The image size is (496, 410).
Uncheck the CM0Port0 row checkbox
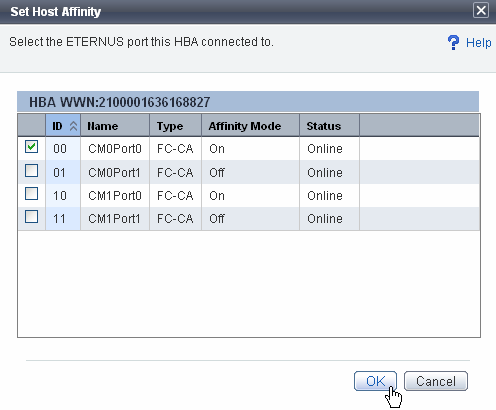coord(31,147)
